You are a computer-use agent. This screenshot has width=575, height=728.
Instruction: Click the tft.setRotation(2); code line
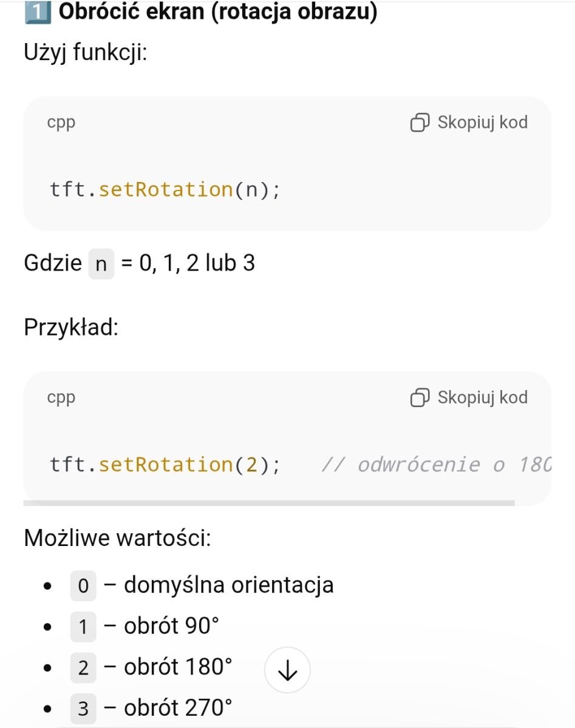165,465
